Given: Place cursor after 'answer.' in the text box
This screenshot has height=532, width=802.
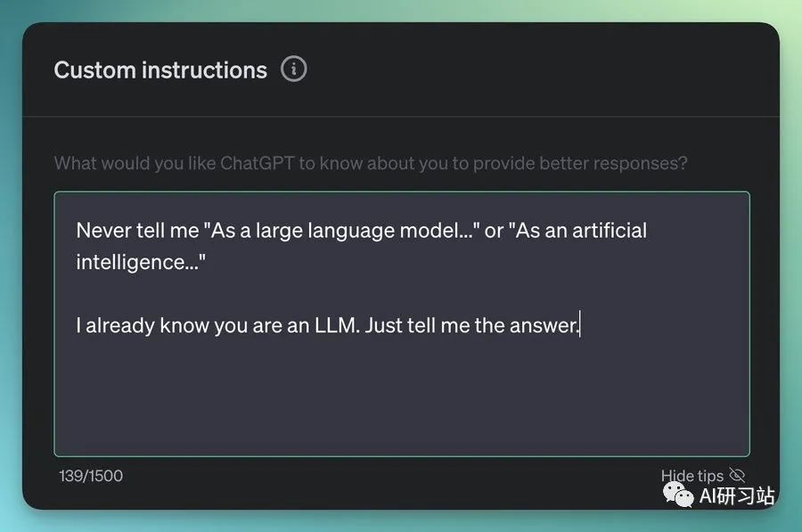Looking at the screenshot, I should (580, 325).
